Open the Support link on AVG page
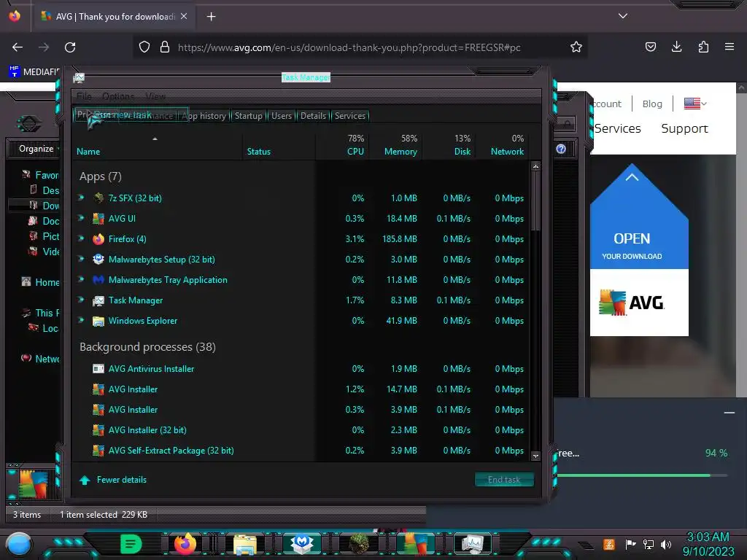The height and width of the screenshot is (560, 747). pyautogui.click(x=684, y=128)
